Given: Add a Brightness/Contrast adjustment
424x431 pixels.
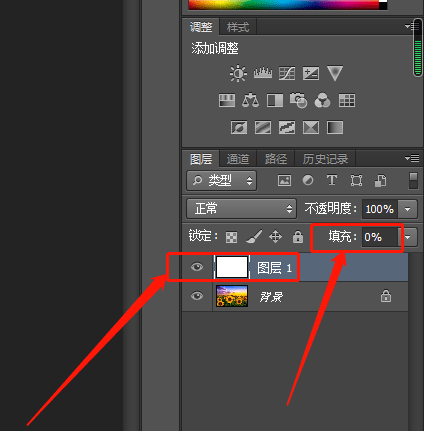Looking at the screenshot, I should (238, 73).
